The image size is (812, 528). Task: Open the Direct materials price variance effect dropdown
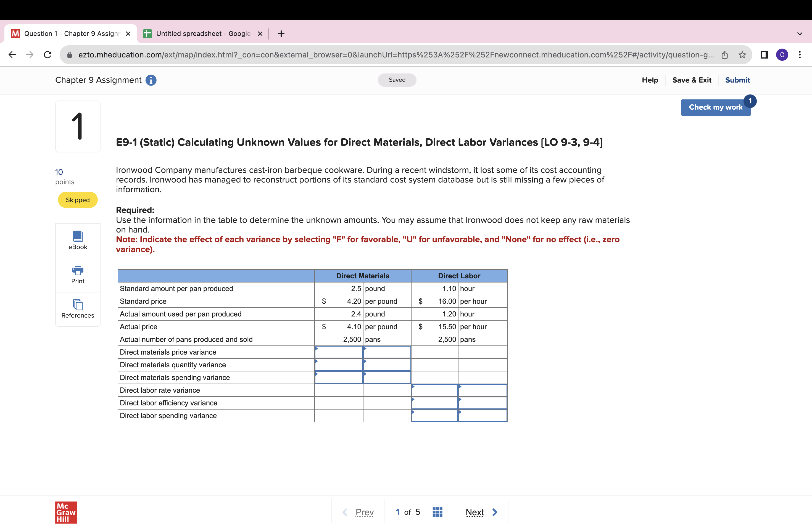pyautogui.click(x=387, y=352)
